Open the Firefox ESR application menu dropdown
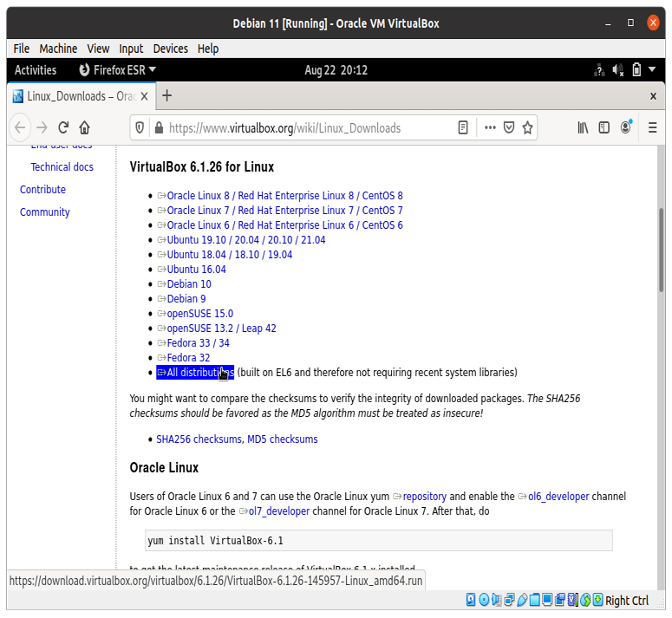Viewport: 672px width, 618px height. [117, 70]
